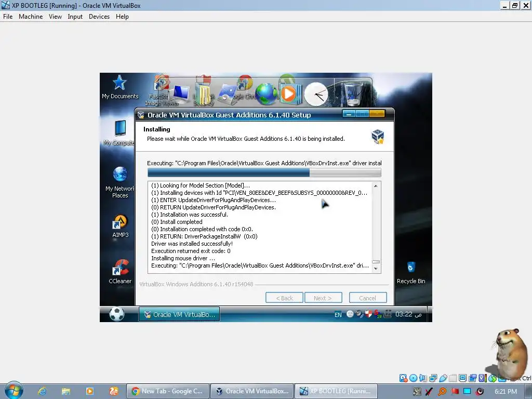This screenshot has width=532, height=399.
Task: Click the shared folders status icon
Action: point(453,378)
